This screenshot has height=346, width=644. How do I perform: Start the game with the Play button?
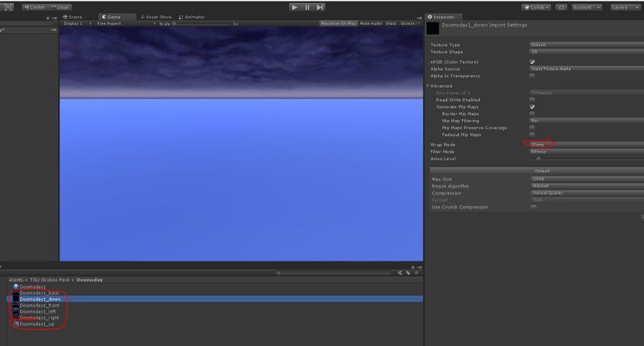coord(295,7)
